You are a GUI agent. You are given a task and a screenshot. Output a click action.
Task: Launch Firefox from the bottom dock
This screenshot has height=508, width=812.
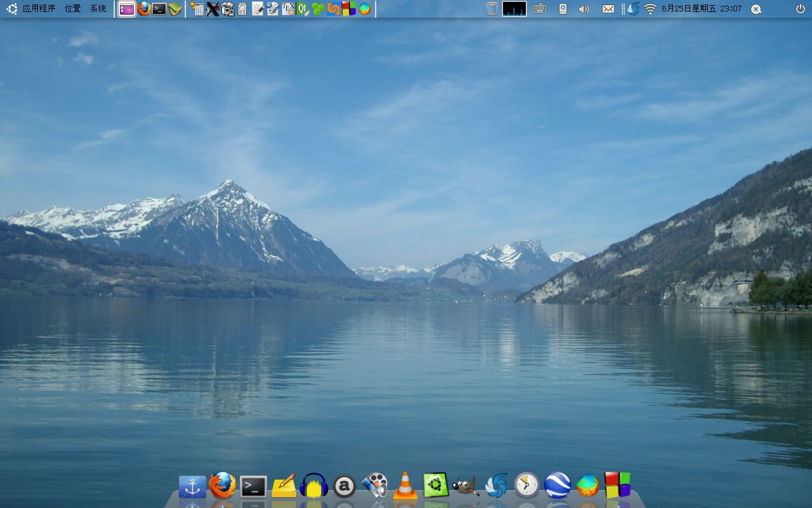click(223, 486)
